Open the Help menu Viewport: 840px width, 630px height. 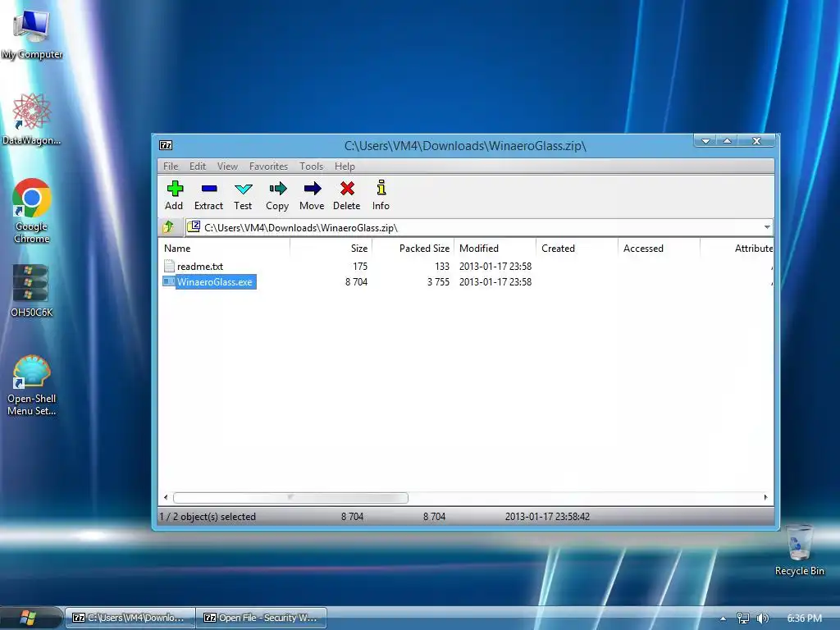pyautogui.click(x=345, y=166)
